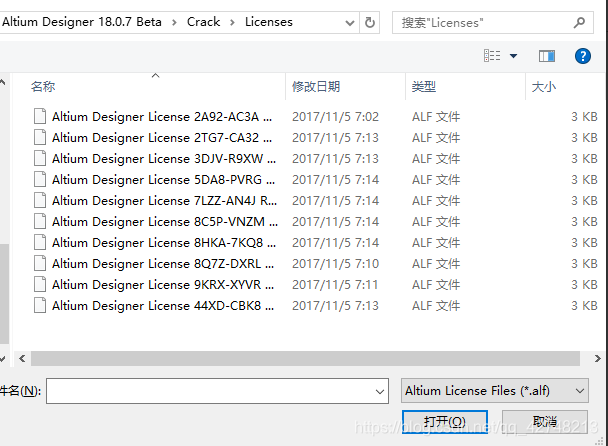Open the help question mark icon
Viewport: 608px width, 446px height.
tap(582, 56)
